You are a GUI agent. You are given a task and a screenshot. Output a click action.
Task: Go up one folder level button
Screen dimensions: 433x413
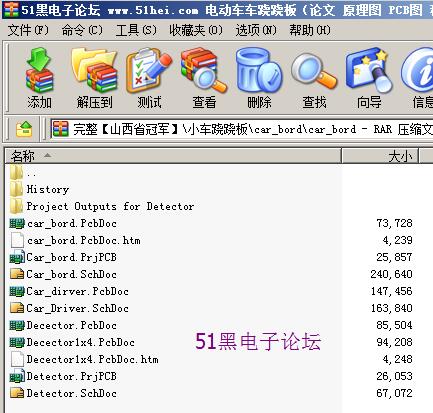point(24,129)
